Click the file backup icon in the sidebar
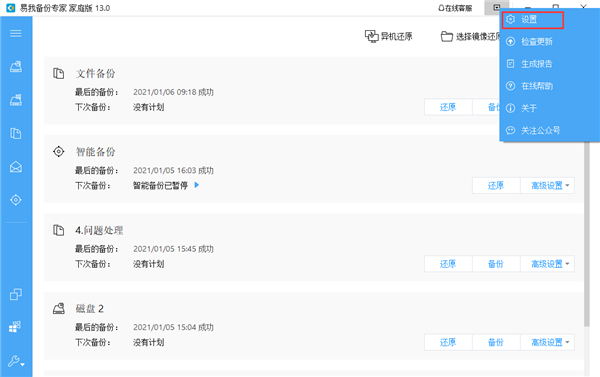Image resolution: width=600 pixels, height=377 pixels. (16, 134)
